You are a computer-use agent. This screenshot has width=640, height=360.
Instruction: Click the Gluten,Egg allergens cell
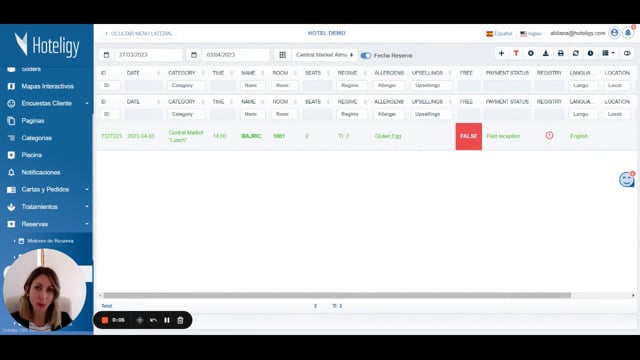388,136
